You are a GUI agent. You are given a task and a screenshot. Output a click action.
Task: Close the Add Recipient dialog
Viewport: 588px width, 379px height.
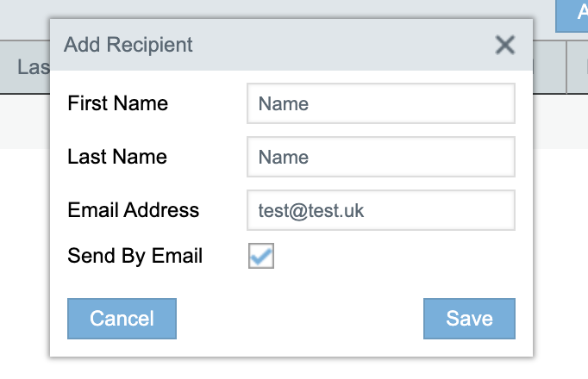point(504,45)
